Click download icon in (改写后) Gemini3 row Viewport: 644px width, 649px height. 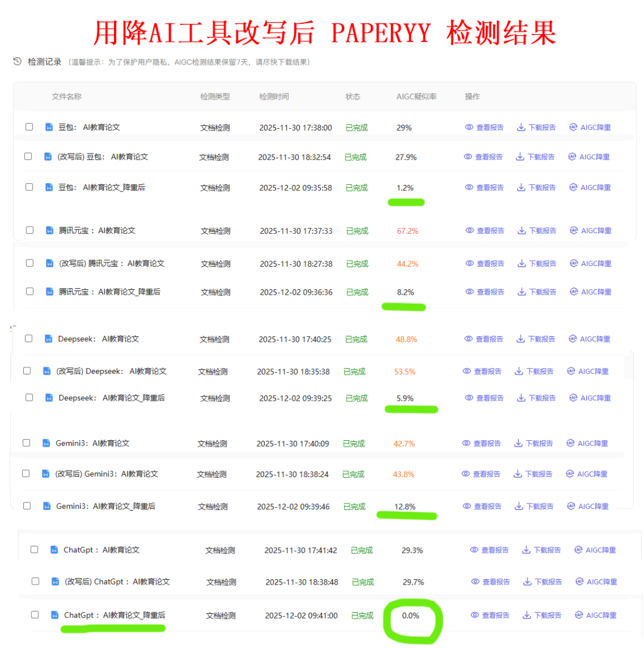tap(518, 474)
